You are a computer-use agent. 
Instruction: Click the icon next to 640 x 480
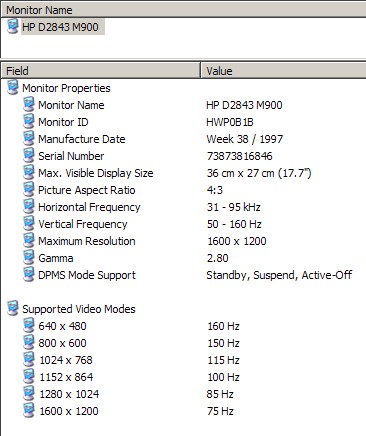29,325
